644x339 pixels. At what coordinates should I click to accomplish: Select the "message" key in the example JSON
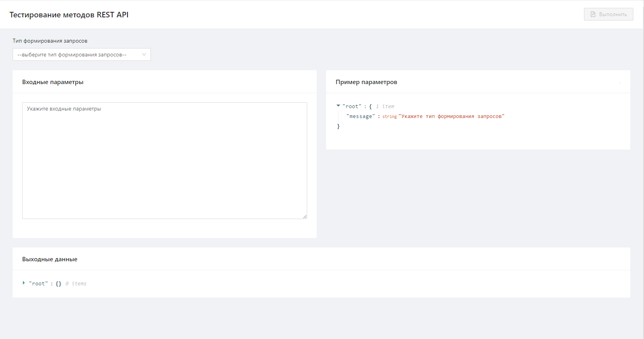pos(360,116)
